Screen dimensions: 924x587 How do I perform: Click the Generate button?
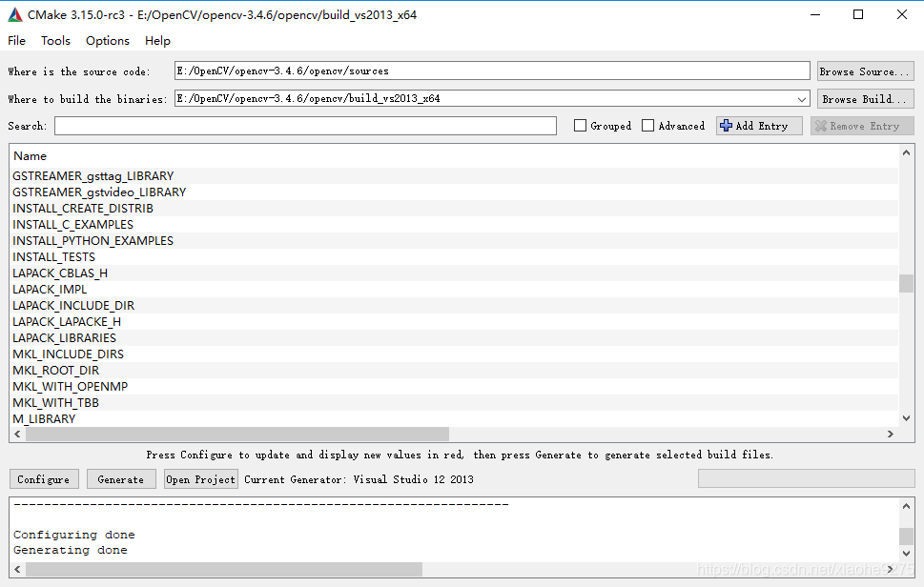[x=121, y=479]
